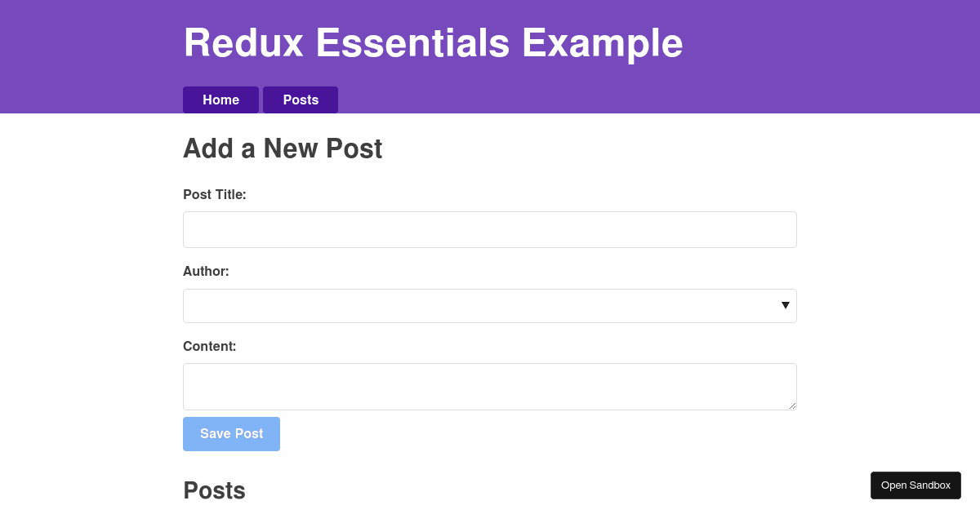Click the Posts section heading below the form
The height and width of the screenshot is (514, 980).
click(x=214, y=490)
